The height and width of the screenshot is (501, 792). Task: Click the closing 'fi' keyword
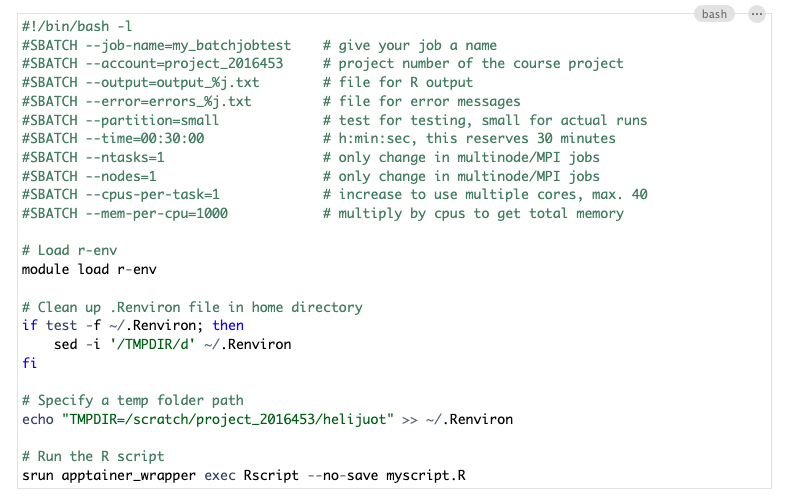29,362
